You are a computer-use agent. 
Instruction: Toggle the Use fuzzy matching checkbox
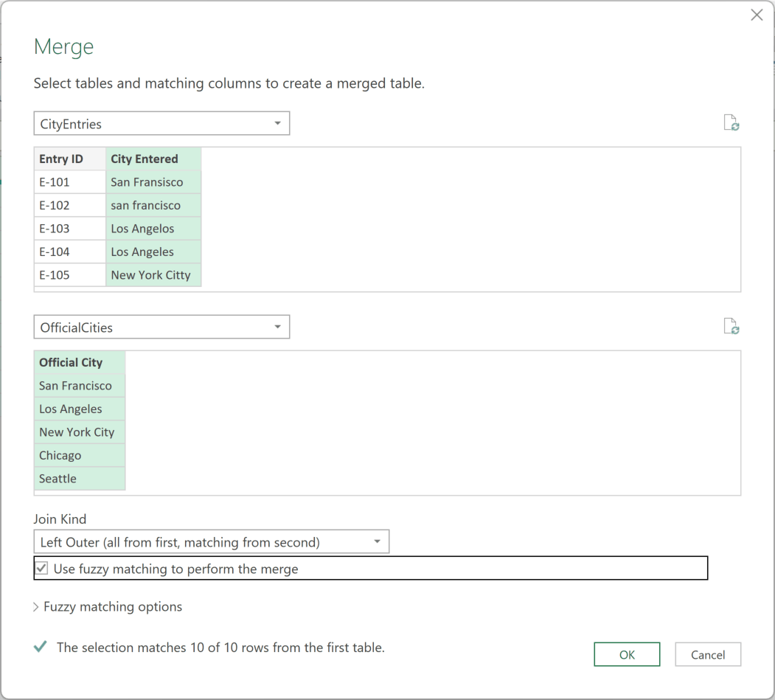pos(42,569)
